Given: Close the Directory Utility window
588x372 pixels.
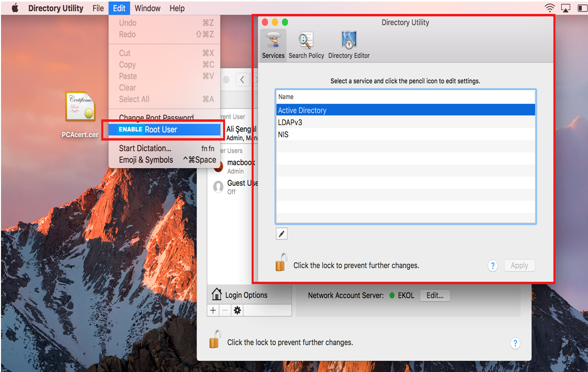Looking at the screenshot, I should click(x=265, y=22).
